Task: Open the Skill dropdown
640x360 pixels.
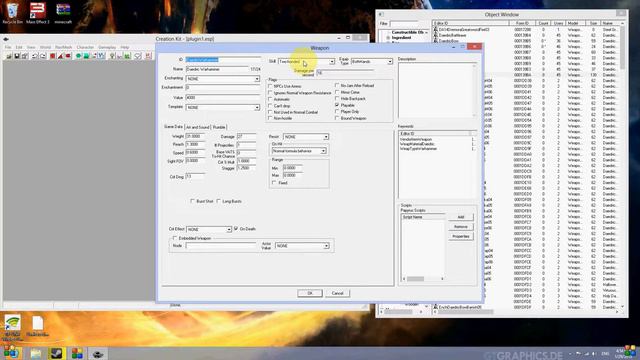Action: coord(307,61)
